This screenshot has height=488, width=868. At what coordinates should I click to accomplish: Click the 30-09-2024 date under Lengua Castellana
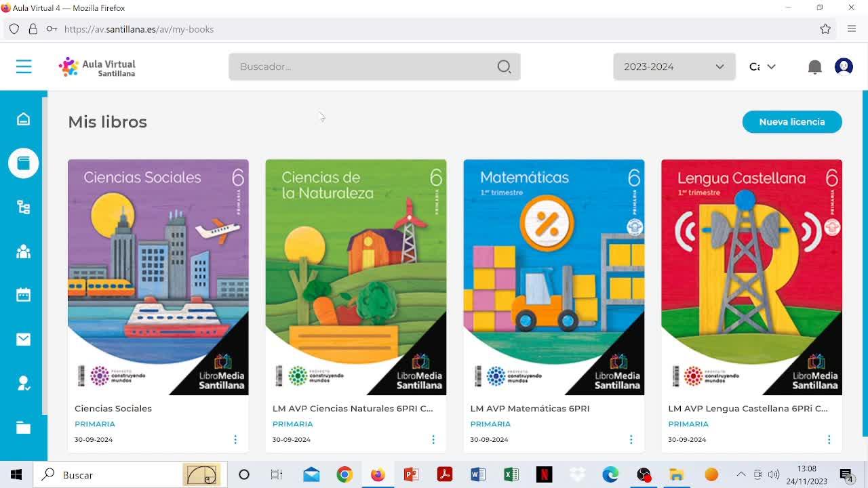[x=687, y=440]
